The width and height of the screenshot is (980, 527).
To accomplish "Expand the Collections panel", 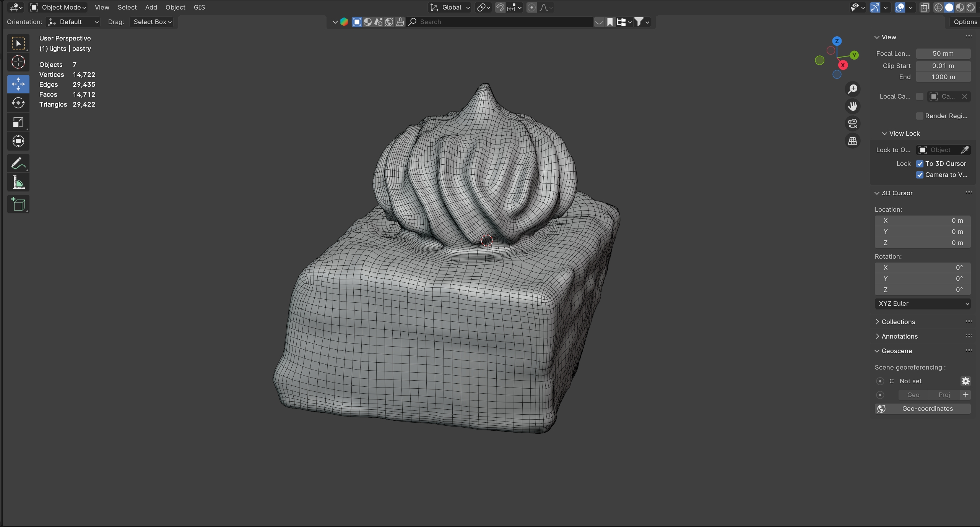I will (x=898, y=322).
